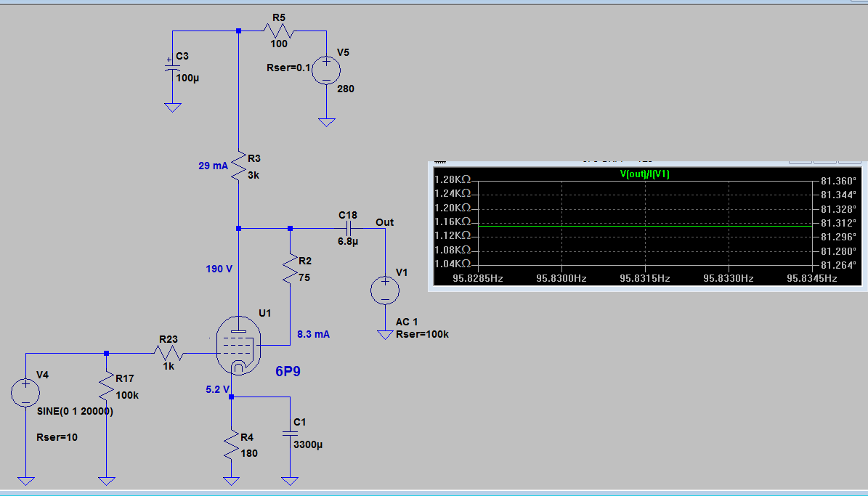The height and width of the screenshot is (496, 868).
Task: Click the 1.28KΩ label on plot axis
Action: [453, 179]
